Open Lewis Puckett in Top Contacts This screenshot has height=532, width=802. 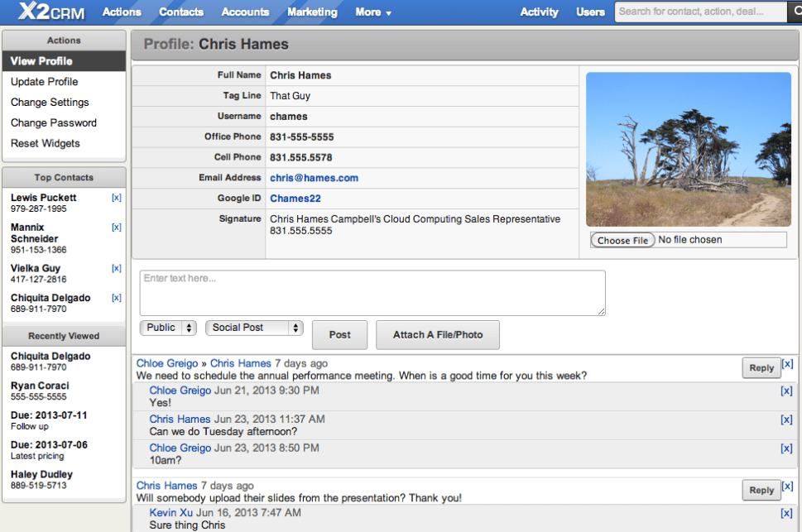44,198
